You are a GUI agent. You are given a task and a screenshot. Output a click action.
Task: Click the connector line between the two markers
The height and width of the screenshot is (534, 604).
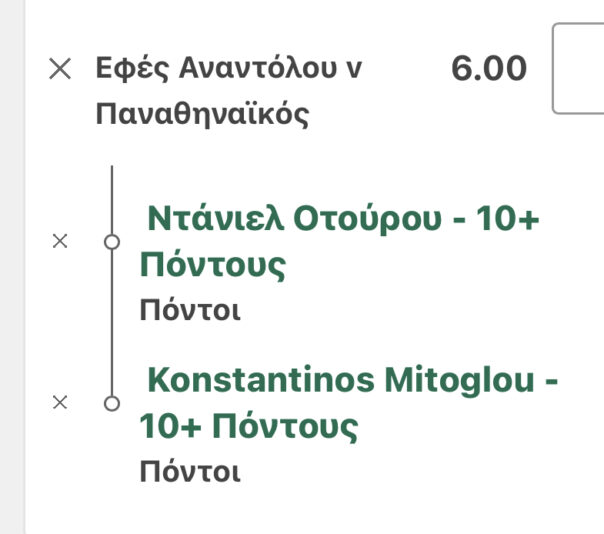click(112, 322)
